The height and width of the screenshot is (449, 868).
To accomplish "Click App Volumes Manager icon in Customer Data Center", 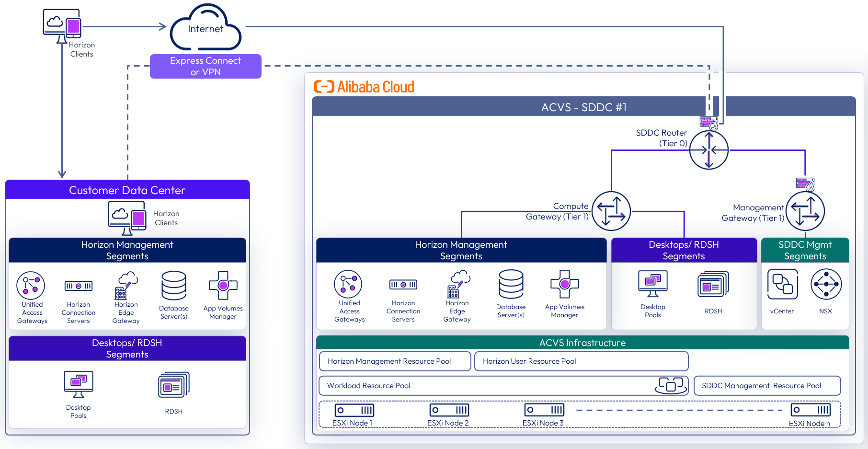I will (x=223, y=286).
